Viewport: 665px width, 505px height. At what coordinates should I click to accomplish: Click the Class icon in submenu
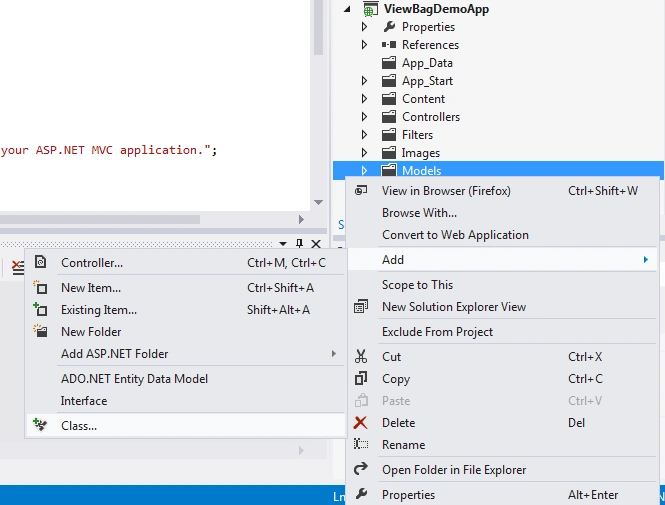point(40,425)
